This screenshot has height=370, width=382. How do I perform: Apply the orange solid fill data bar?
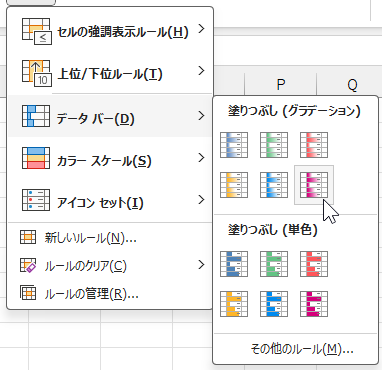click(234, 304)
